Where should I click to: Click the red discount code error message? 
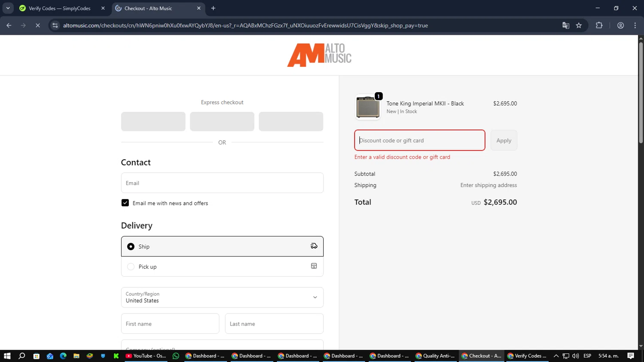coord(402,157)
